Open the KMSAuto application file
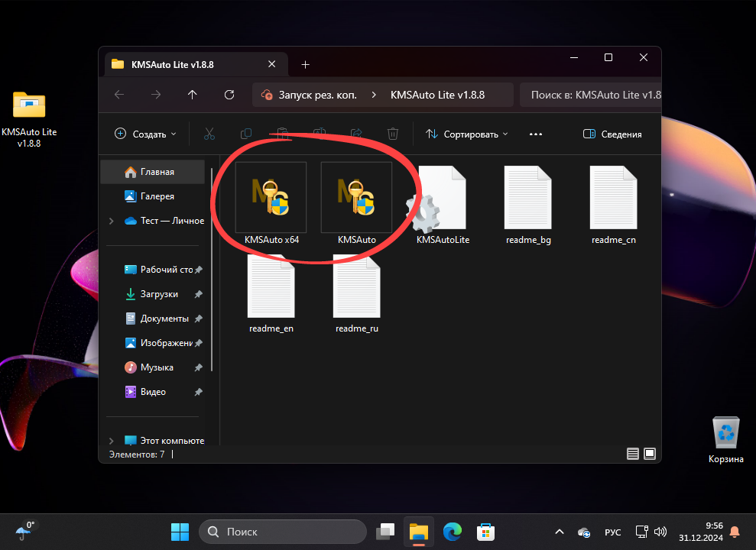756x550 pixels. pyautogui.click(x=356, y=197)
